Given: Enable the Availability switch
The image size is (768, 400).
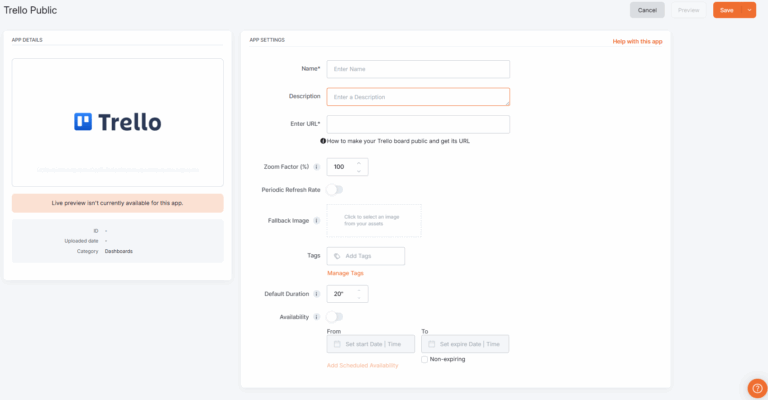Looking at the screenshot, I should 335,317.
